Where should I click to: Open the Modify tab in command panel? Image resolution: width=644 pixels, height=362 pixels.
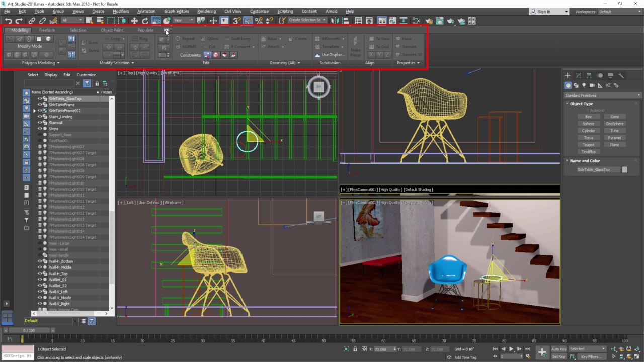tap(578, 75)
